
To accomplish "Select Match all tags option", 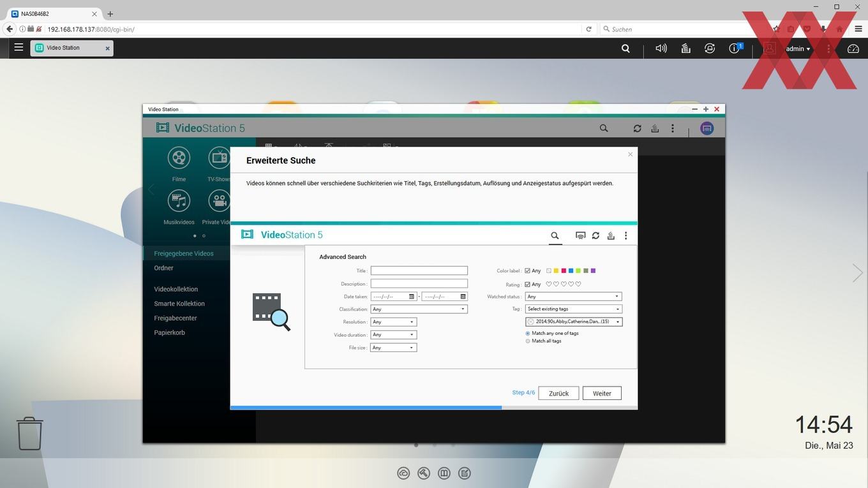I will click(527, 341).
